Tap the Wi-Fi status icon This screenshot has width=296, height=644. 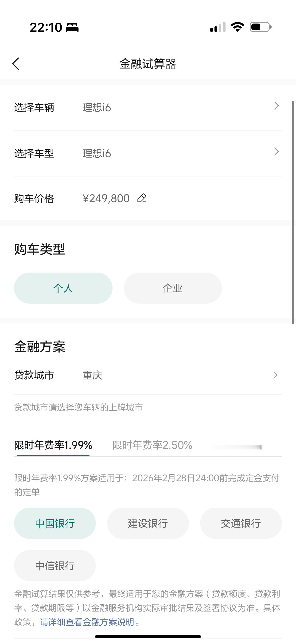click(237, 27)
